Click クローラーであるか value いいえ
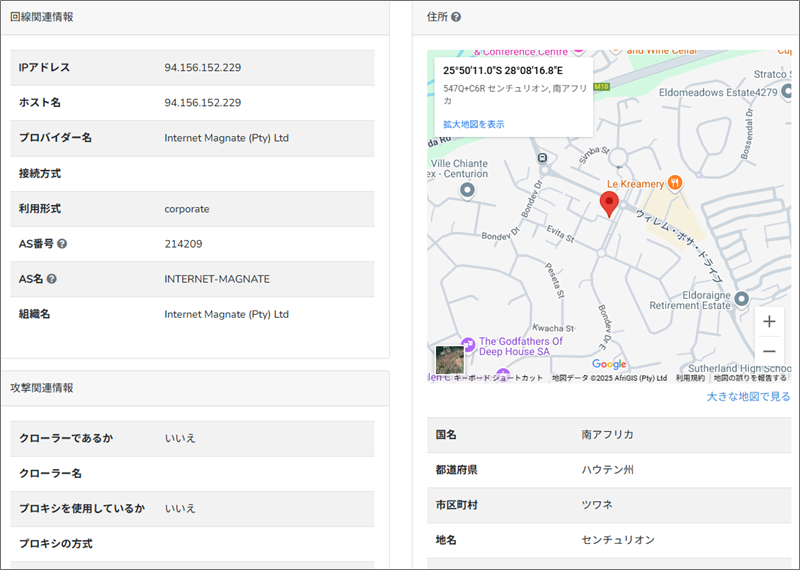The height and width of the screenshot is (570, 800). click(x=180, y=438)
